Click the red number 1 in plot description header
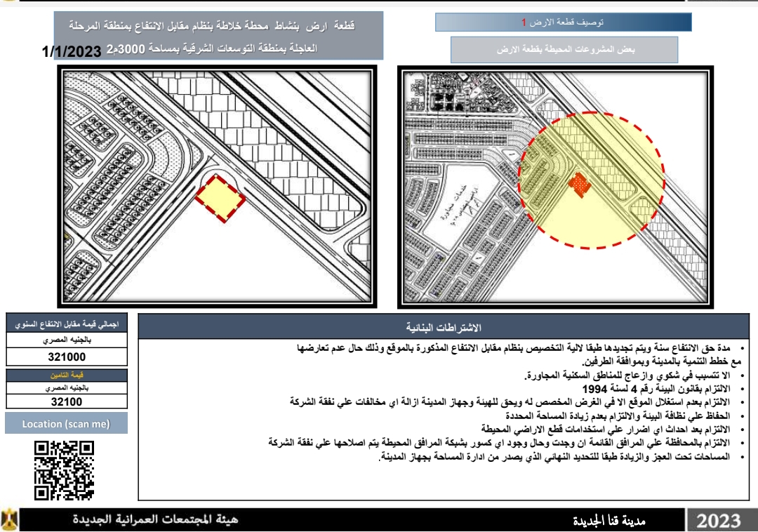This screenshot has width=758, height=532. 524,23
